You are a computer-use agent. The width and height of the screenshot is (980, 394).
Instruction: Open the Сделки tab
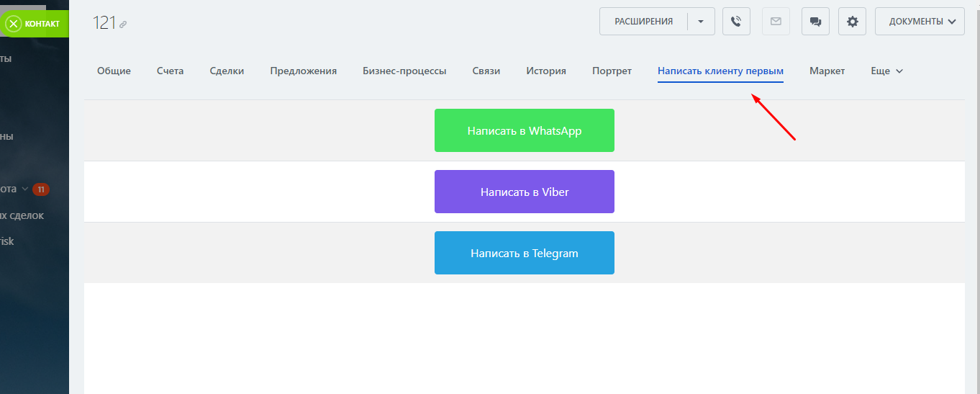click(227, 71)
